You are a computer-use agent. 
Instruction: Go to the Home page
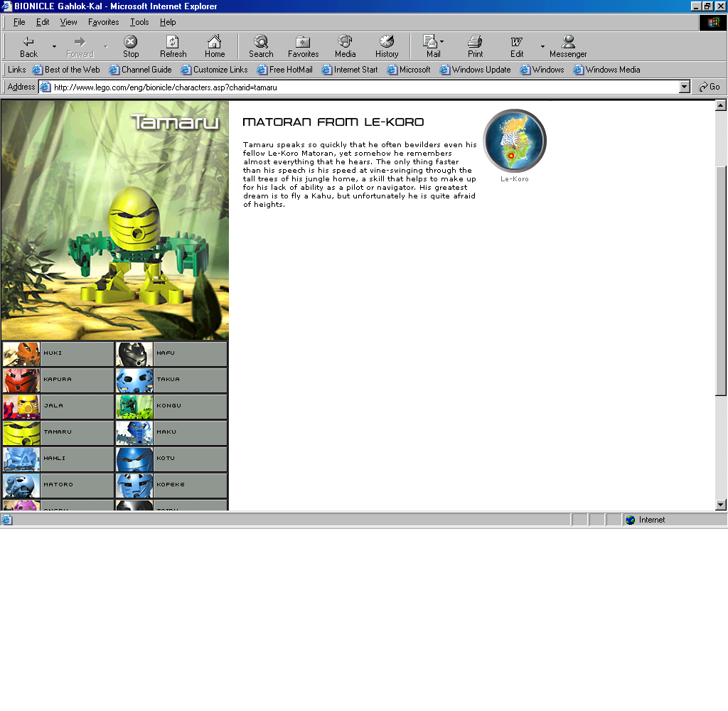pos(215,47)
